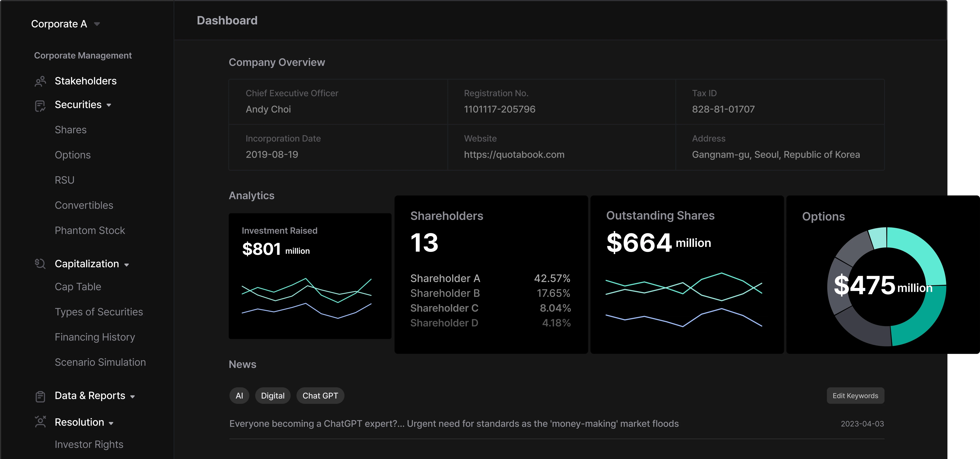
Task: Select the 'Chat GPT' keyword tag
Action: (320, 396)
